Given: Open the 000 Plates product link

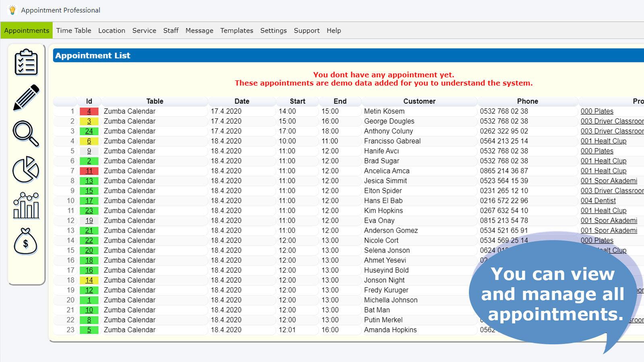Looking at the screenshot, I should click(597, 111).
